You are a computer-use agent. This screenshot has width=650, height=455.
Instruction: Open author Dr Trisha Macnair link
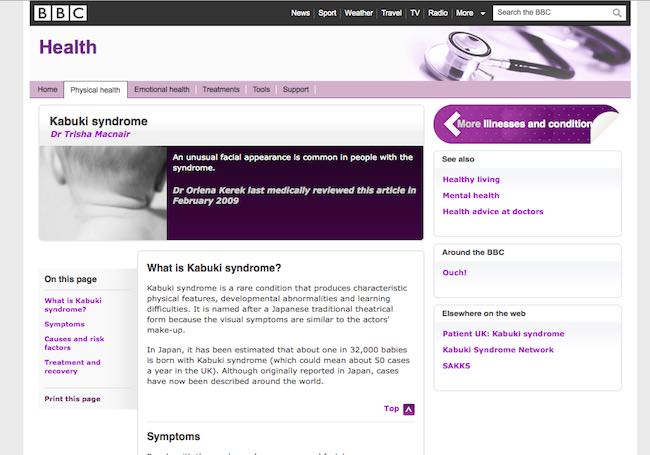(x=90, y=134)
